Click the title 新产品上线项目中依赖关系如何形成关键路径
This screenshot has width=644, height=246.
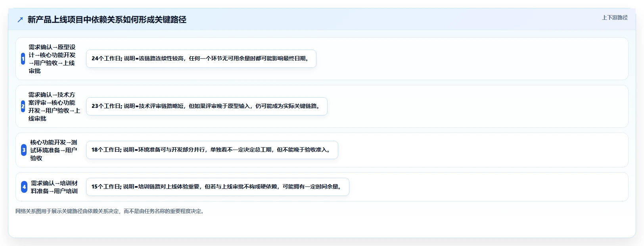(107, 20)
